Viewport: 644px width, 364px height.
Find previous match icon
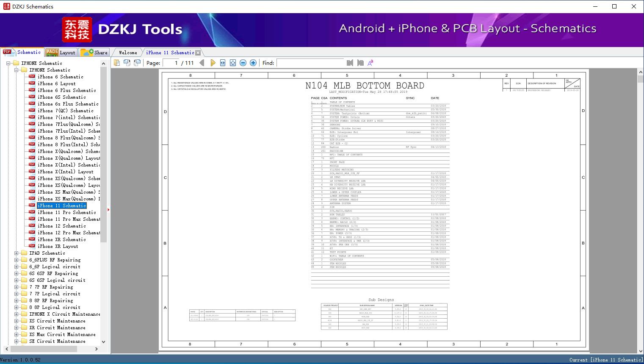[x=350, y=63]
